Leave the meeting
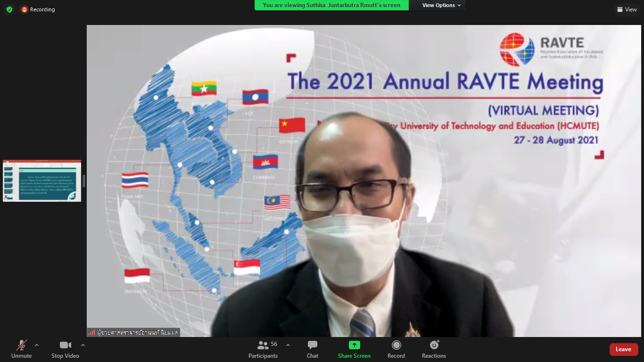Viewport: 644px width, 362px height. 624,349
